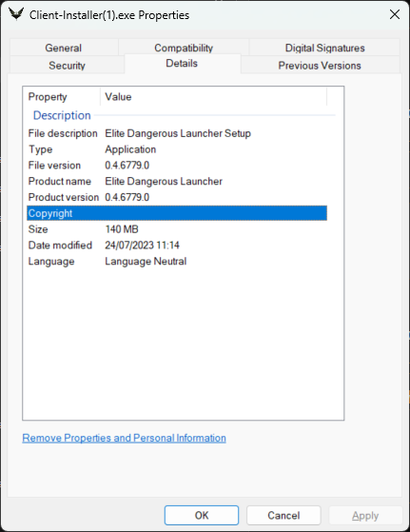Switch to the General tab
The image size is (410, 532).
point(64,48)
